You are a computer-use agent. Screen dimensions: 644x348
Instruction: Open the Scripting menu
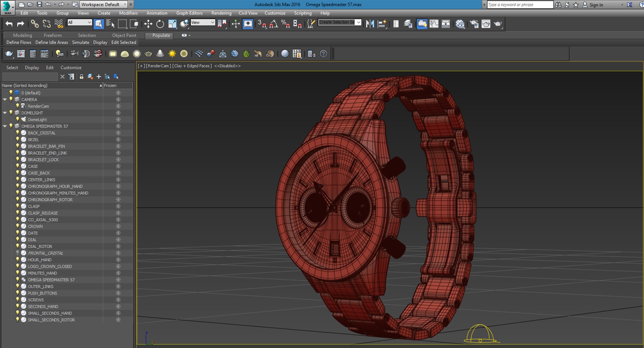point(303,13)
